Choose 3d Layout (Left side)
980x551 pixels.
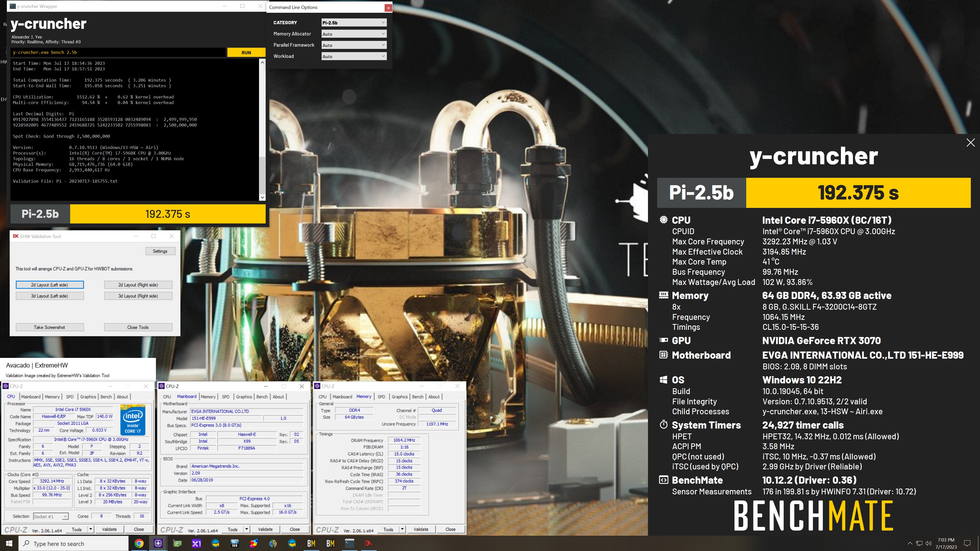50,296
